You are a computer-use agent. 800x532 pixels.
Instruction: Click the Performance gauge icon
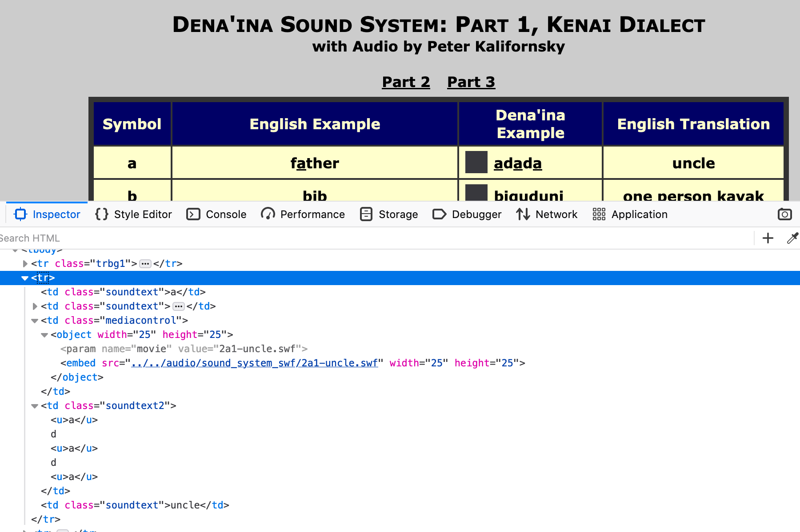click(x=268, y=214)
